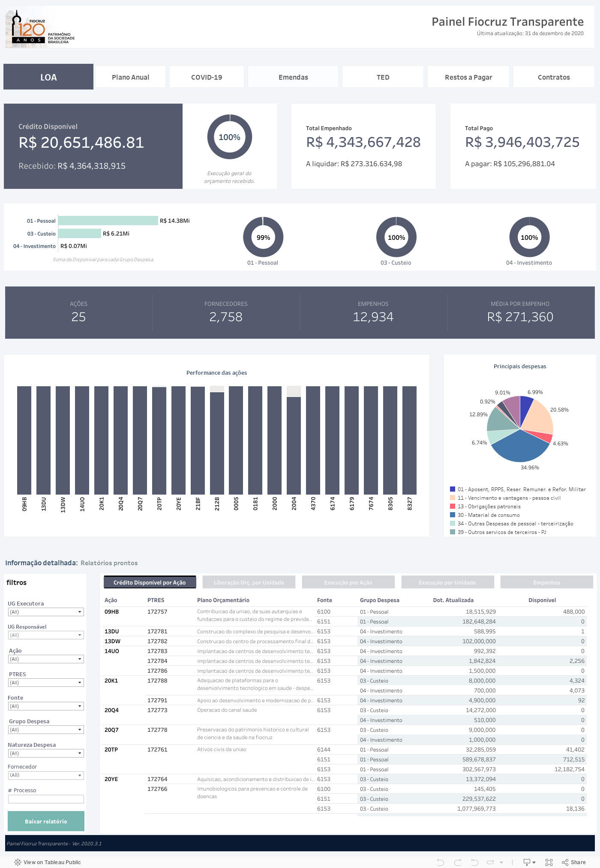Click the Redo arrow in Tableau toolbar

point(458,862)
